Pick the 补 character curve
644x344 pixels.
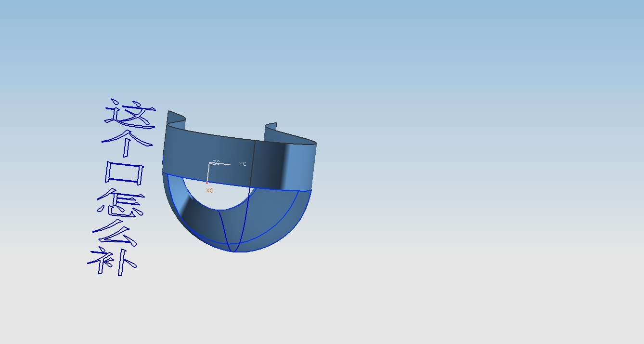(112, 262)
